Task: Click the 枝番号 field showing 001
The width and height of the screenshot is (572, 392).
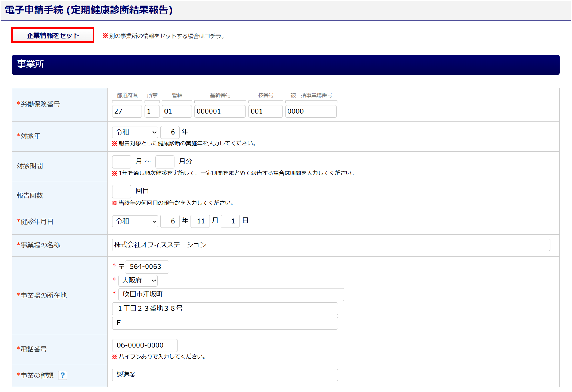Action: 265,111
